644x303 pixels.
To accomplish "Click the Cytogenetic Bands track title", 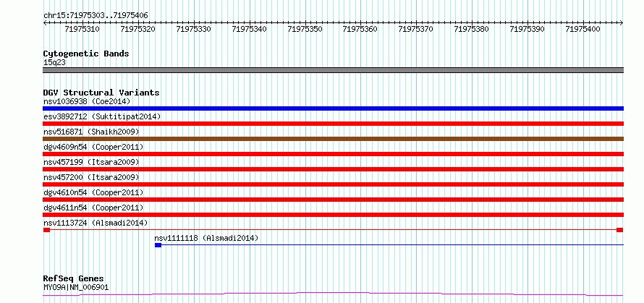I will [x=86, y=54].
